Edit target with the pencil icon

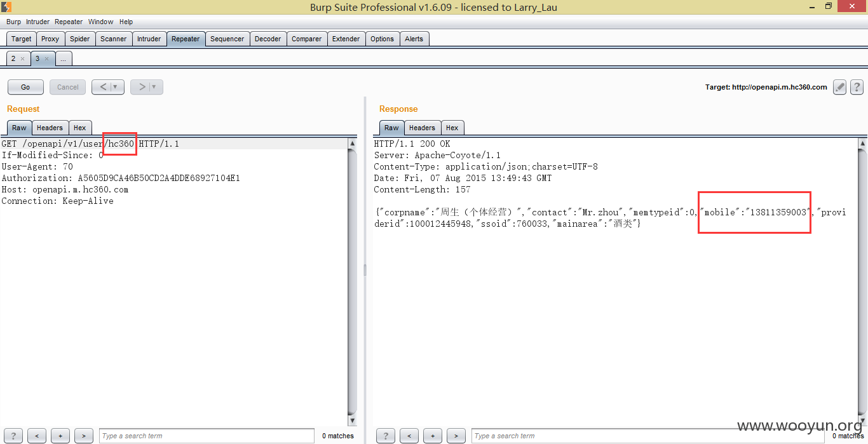point(840,87)
